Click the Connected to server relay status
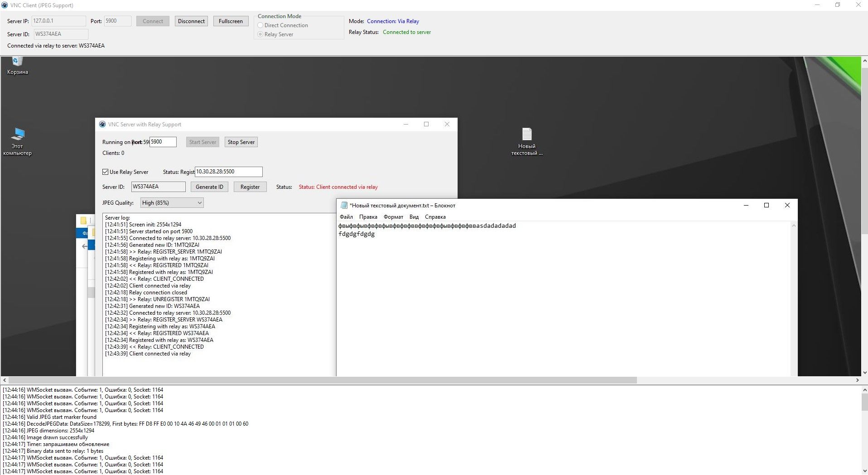This screenshot has width=868, height=475. 407,32
